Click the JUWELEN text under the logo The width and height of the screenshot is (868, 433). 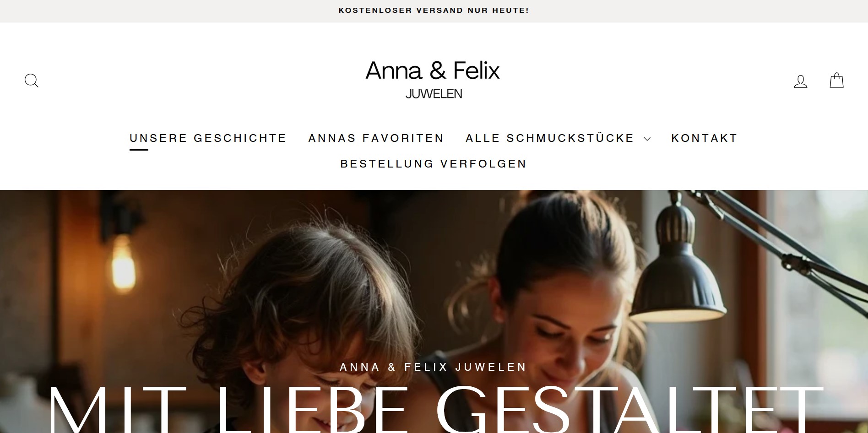(434, 93)
